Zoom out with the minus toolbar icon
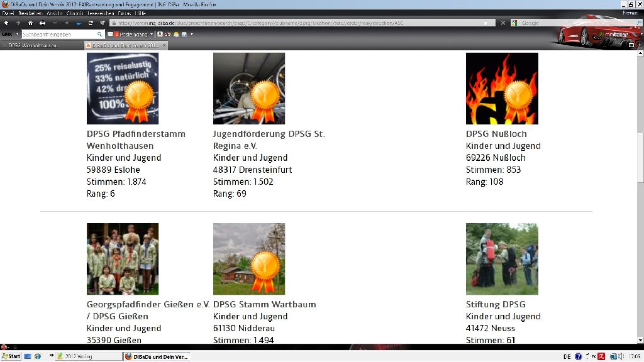The image size is (644, 362). pos(54,23)
